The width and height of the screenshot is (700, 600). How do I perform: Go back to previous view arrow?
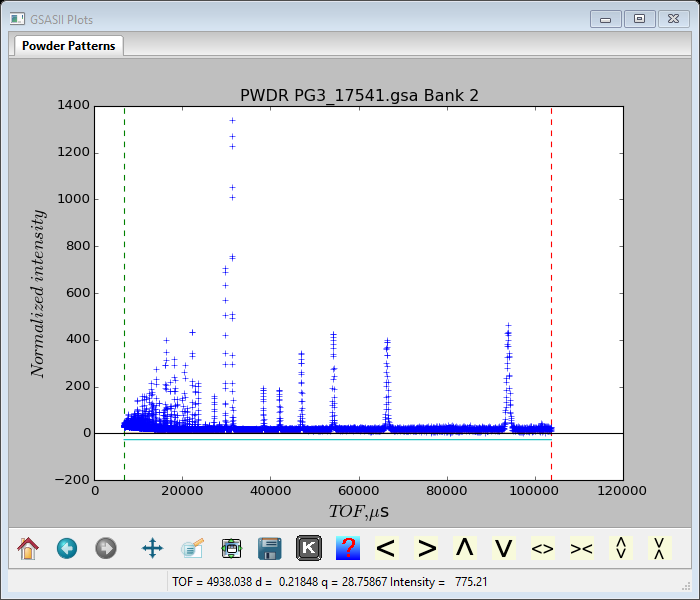pos(67,548)
